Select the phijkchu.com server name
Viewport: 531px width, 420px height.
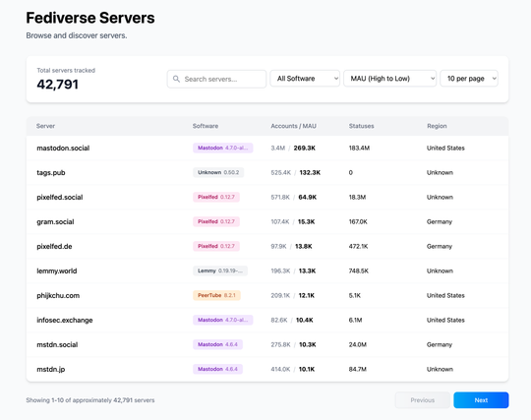coord(58,296)
